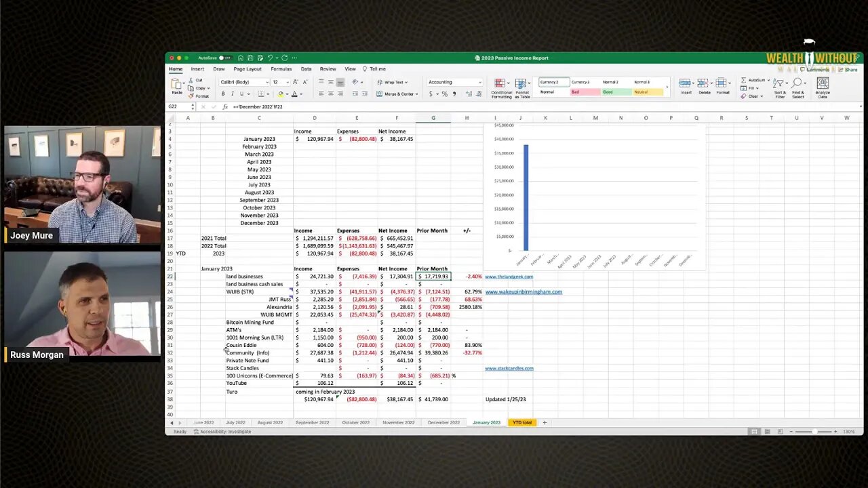The image size is (868, 488).
Task: Click the Save icon in the title bar
Action: pos(250,58)
